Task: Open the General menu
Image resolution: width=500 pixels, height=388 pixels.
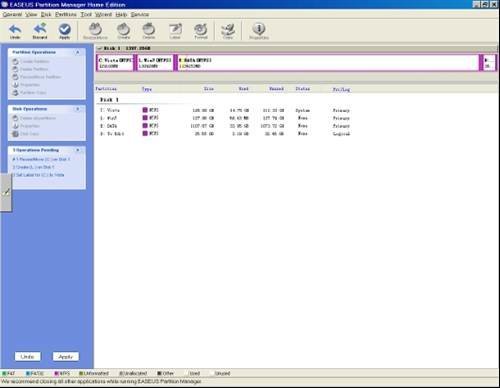Action: tap(12, 15)
